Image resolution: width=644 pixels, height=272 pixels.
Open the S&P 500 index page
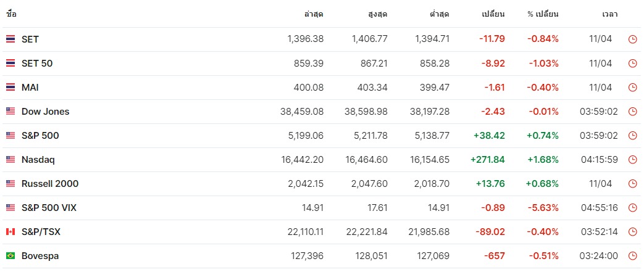coord(40,136)
